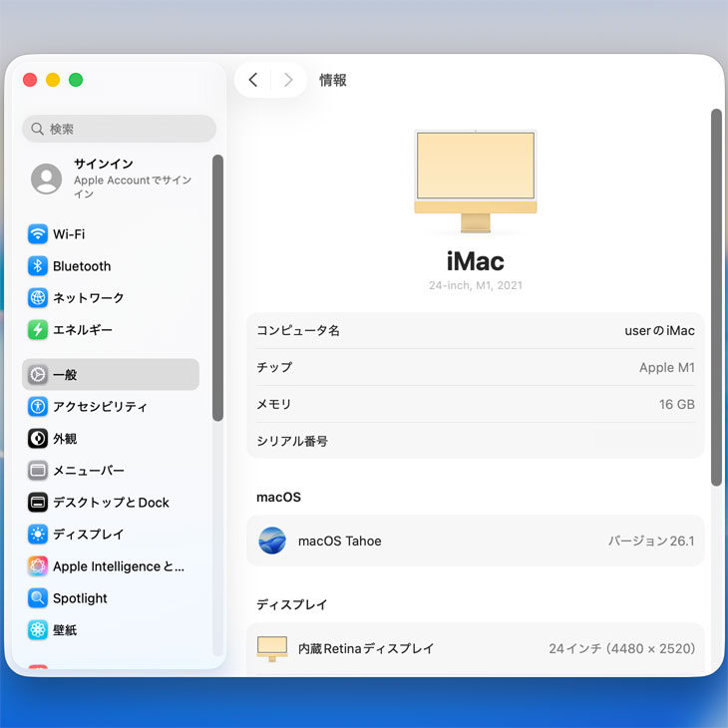Click the main pane vertical scrollbar
Image resolution: width=728 pixels, height=728 pixels.
tap(715, 297)
